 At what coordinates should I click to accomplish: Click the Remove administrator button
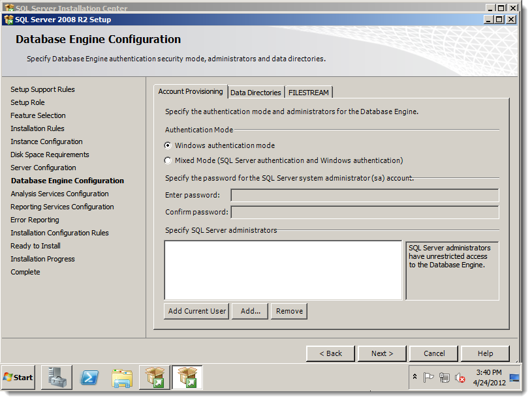(x=289, y=311)
